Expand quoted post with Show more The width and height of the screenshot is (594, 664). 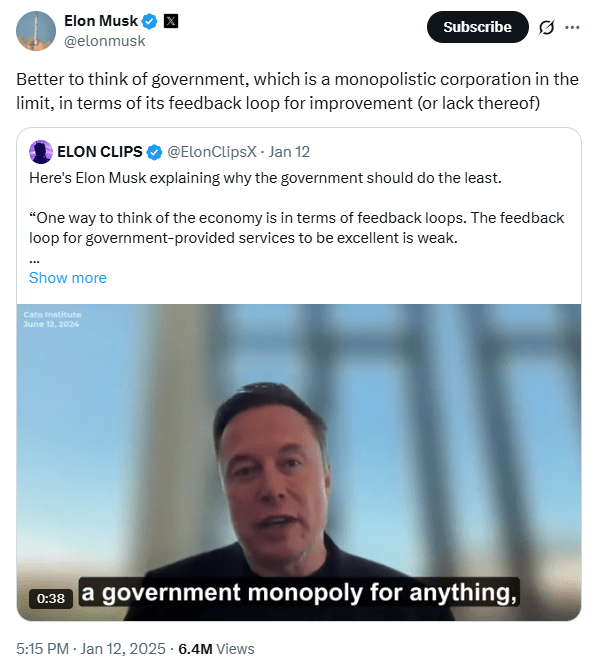tap(68, 278)
